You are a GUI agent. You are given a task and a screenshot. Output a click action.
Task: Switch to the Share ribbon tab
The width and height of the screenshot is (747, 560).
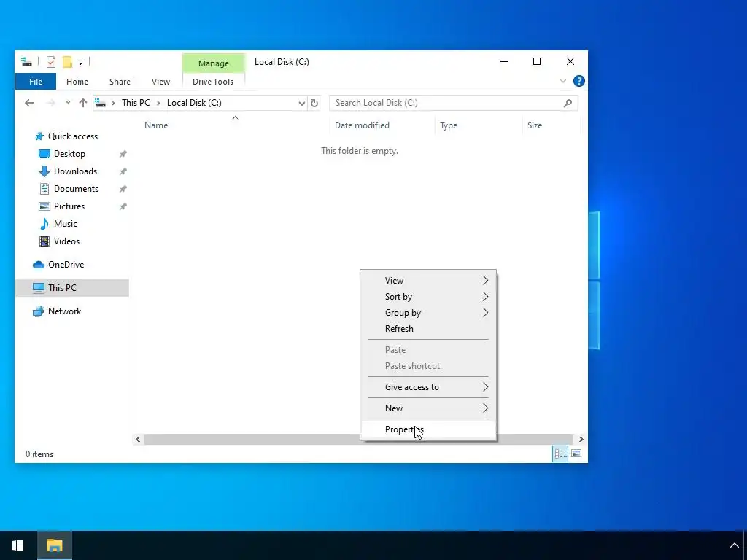pos(120,82)
